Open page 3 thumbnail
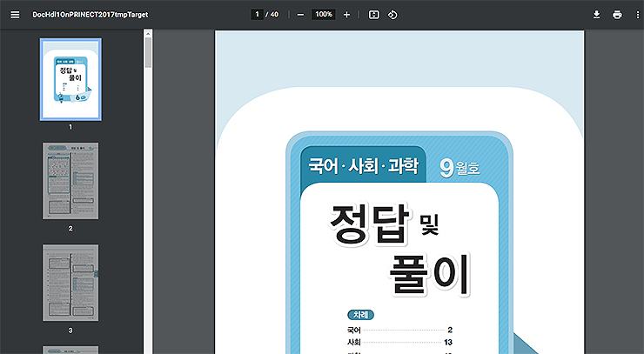 click(70, 283)
